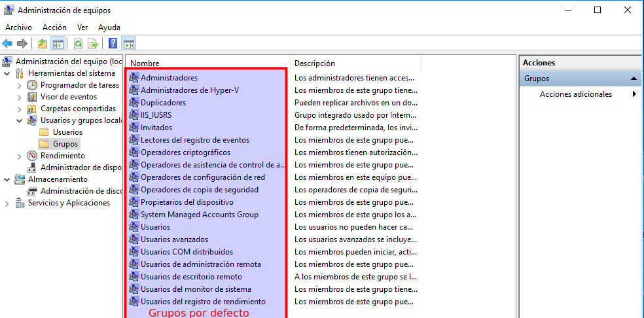The width and height of the screenshot is (644, 318).
Task: Toggle the Action pane toolbar icon
Action: click(128, 43)
